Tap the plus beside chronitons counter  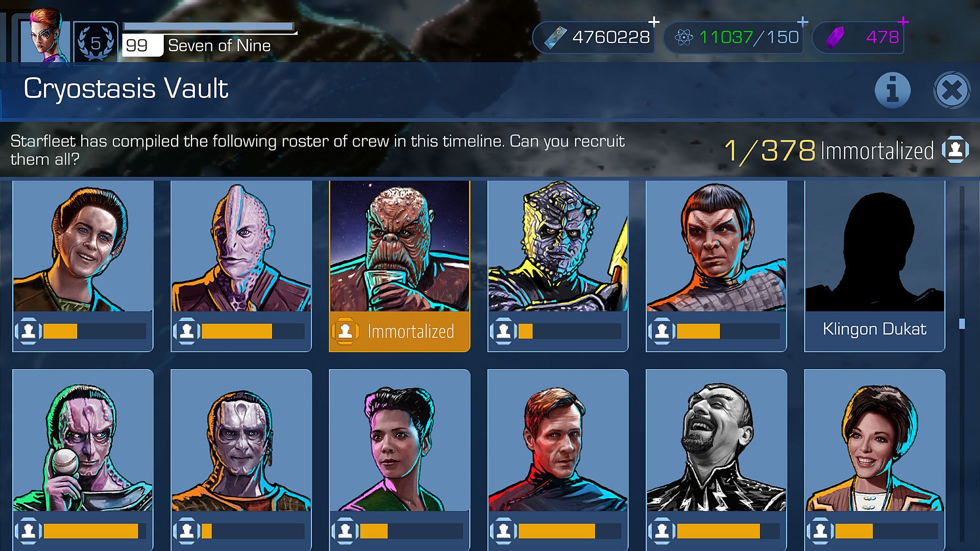click(x=802, y=22)
